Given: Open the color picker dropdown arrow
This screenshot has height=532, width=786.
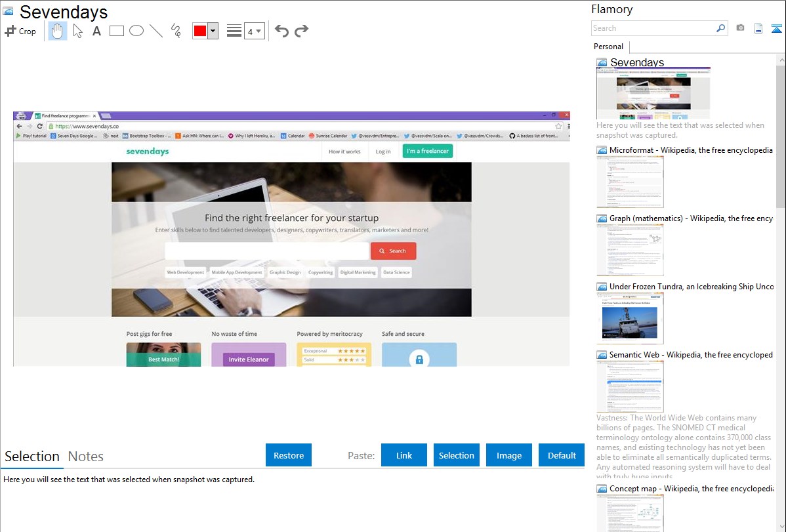Looking at the screenshot, I should click(213, 31).
